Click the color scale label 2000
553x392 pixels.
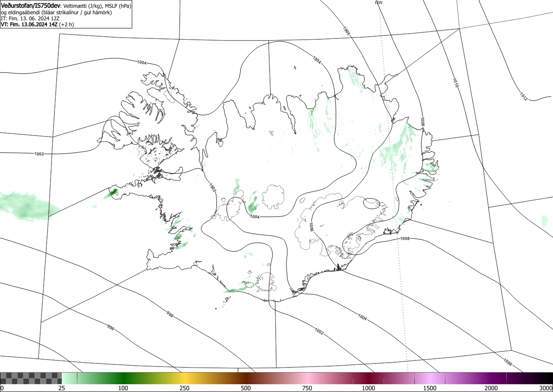click(x=491, y=388)
